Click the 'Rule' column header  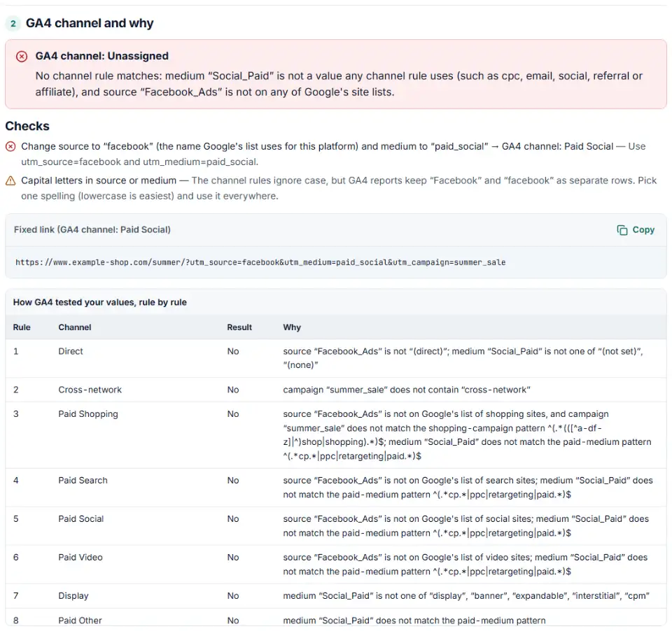[x=22, y=327]
